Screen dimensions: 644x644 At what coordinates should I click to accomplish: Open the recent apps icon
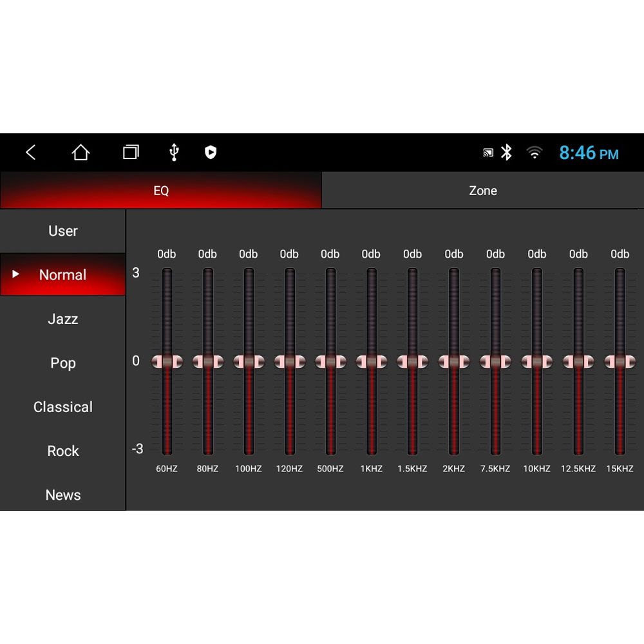[131, 153]
